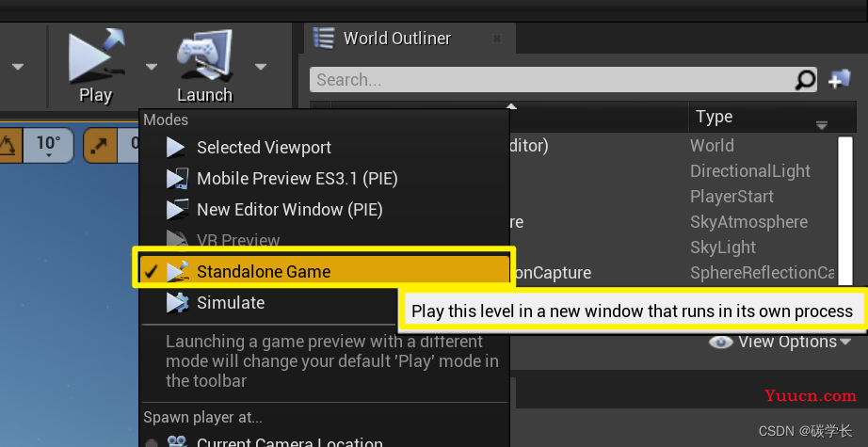The width and height of the screenshot is (868, 447).
Task: Open the Play options dropdown arrow
Action: tap(152, 67)
